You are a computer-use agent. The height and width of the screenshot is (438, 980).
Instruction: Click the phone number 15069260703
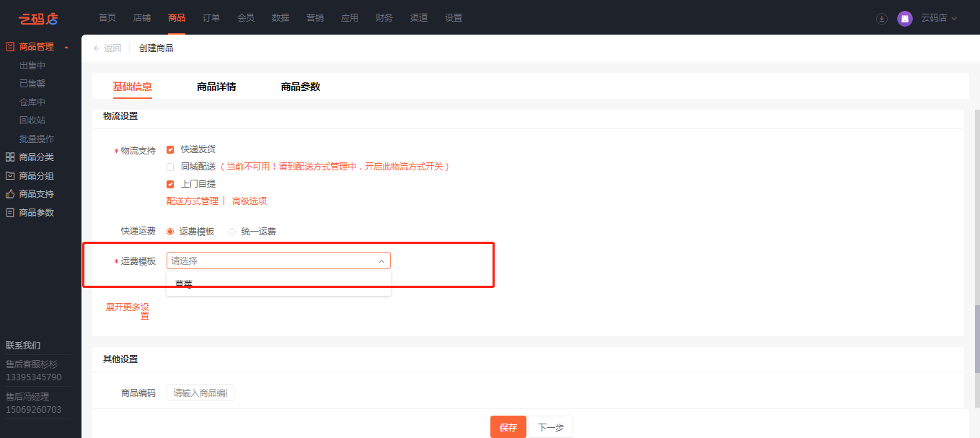(34, 410)
